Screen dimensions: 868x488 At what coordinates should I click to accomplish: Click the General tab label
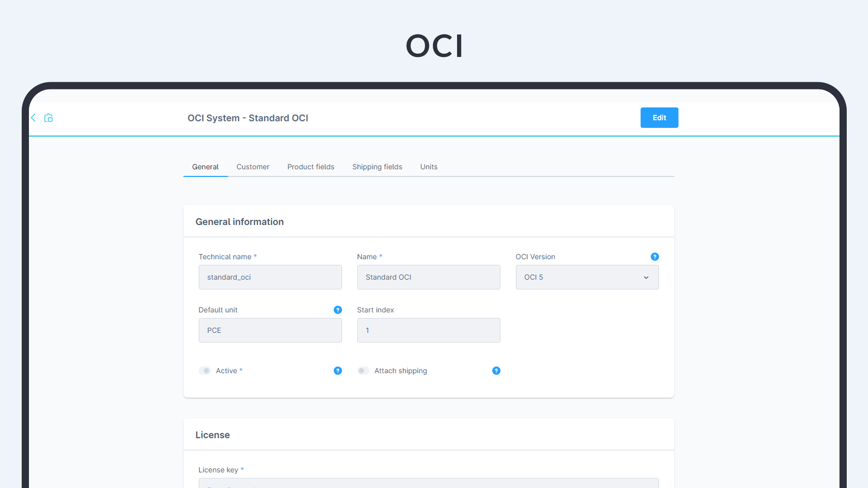(x=205, y=167)
